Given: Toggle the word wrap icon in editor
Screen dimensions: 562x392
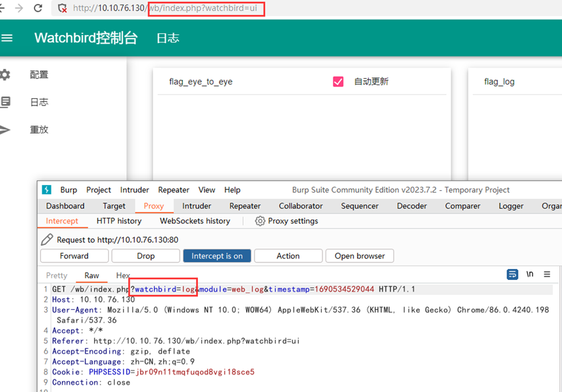Looking at the screenshot, I should [x=513, y=275].
